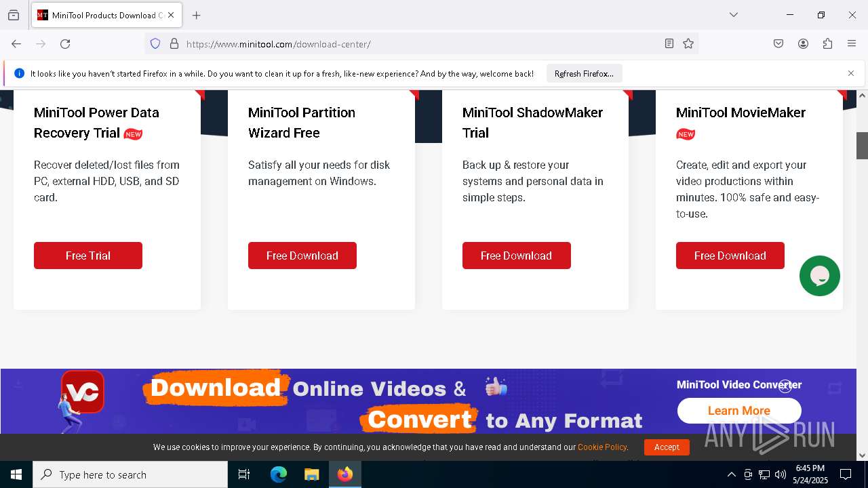868x488 pixels.
Task: Click Free Download for Partition Wizard
Action: pos(302,256)
